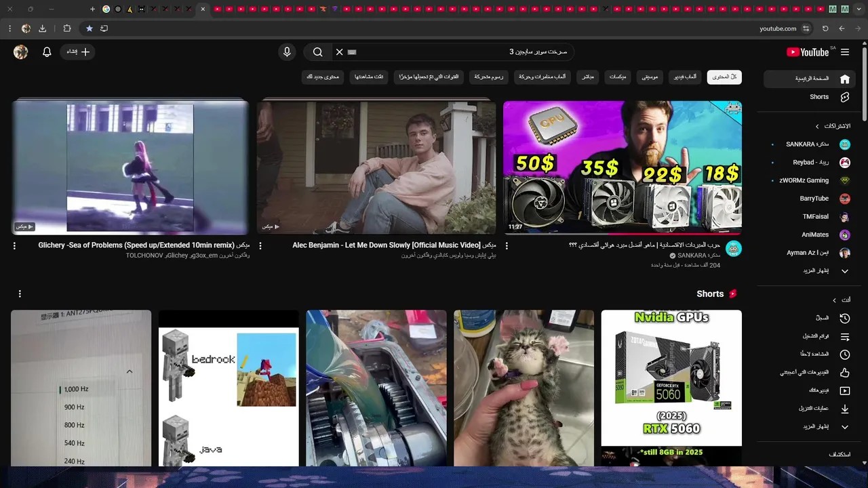The height and width of the screenshot is (488, 868).
Task: Open the notifications bell
Action: click(47, 52)
